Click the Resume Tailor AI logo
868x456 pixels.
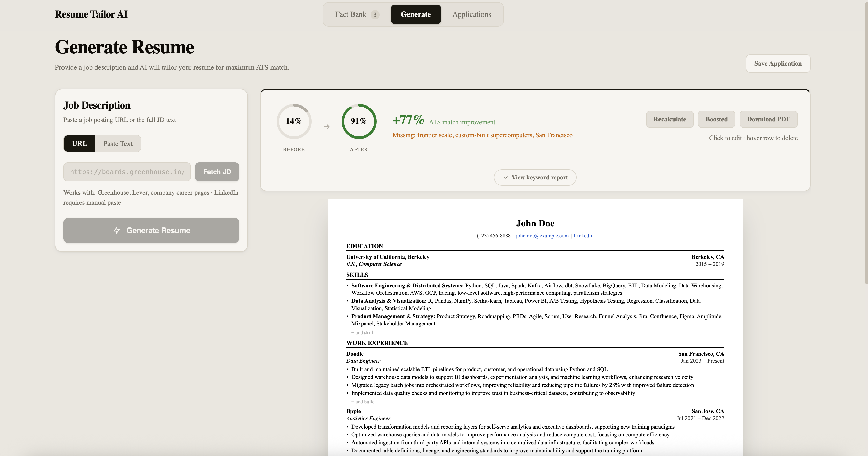[x=91, y=14]
